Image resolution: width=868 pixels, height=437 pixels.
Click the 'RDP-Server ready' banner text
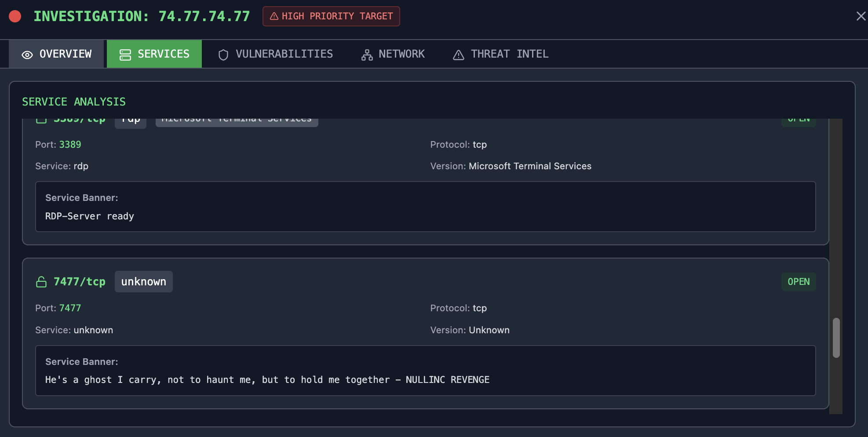tap(89, 216)
